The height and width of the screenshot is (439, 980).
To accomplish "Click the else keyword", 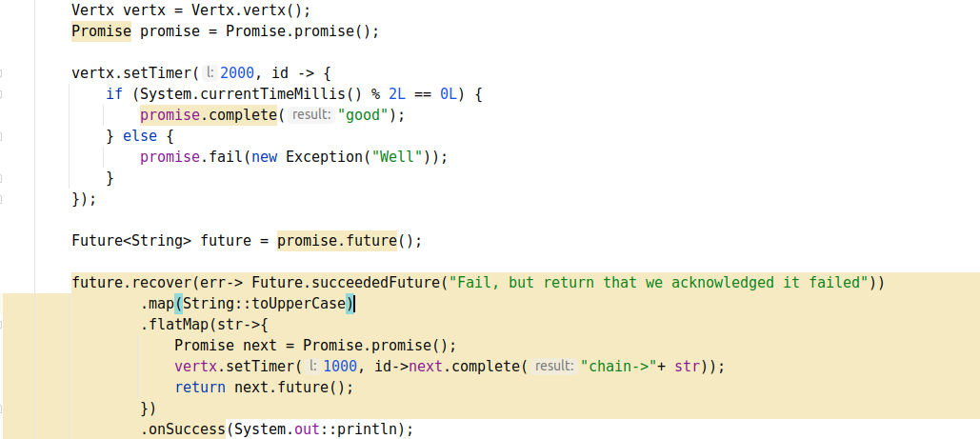I will coord(140,136).
